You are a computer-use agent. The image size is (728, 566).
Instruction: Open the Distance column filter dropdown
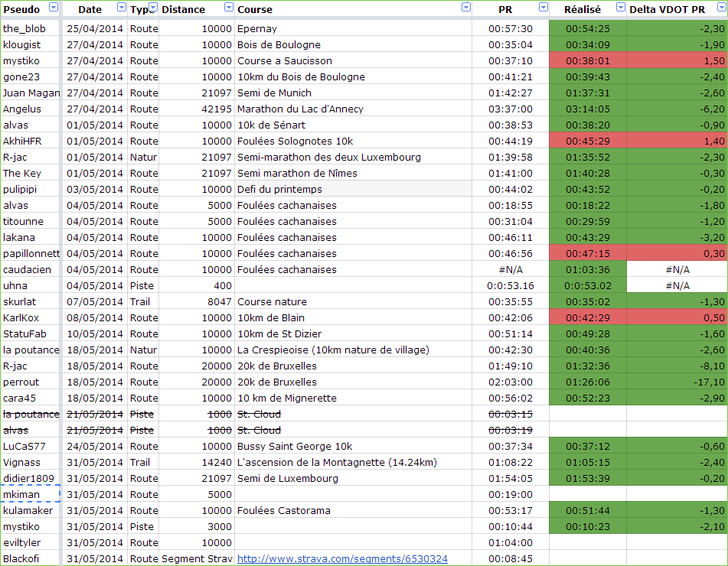tap(229, 7)
